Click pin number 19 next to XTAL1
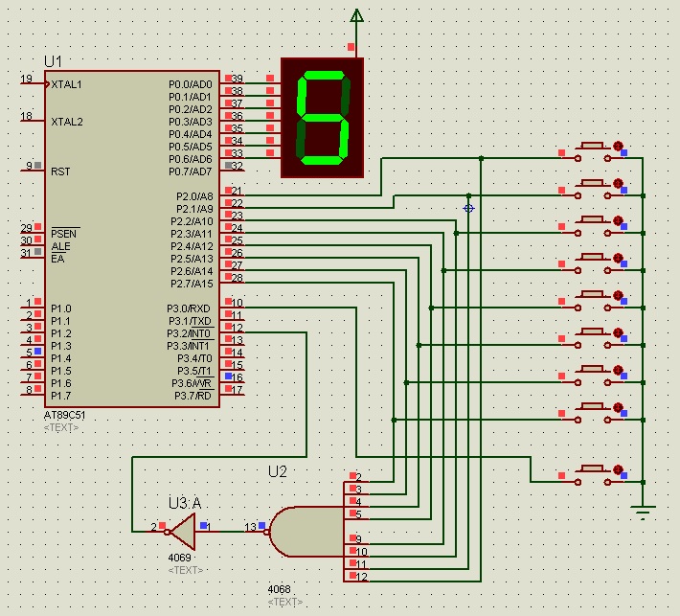 point(26,79)
